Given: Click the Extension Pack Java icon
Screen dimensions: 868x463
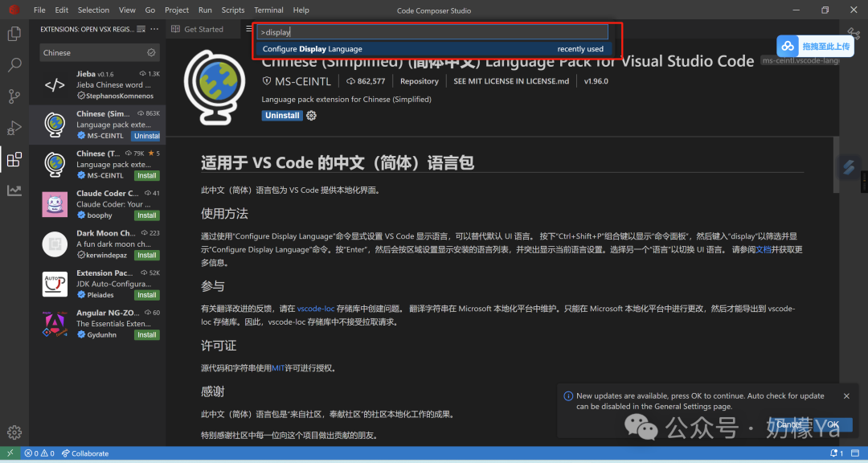Looking at the screenshot, I should pyautogui.click(x=55, y=284).
